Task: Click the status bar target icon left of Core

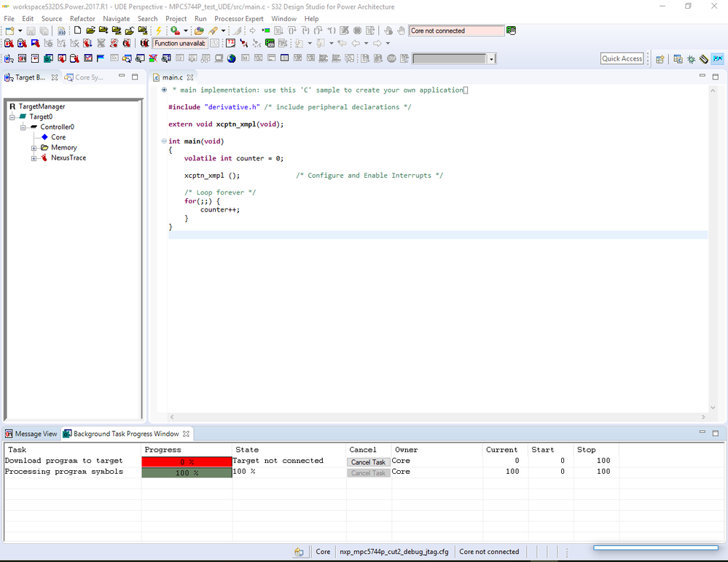Action: click(300, 552)
